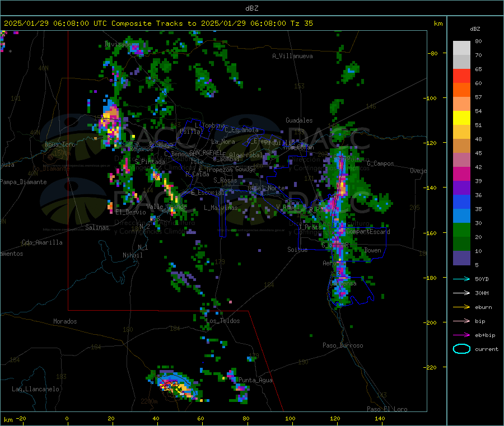Viewport: 504px width, 426px height.
Task: Pick the 39 dBZ magenta color swatch
Action: tap(461, 174)
